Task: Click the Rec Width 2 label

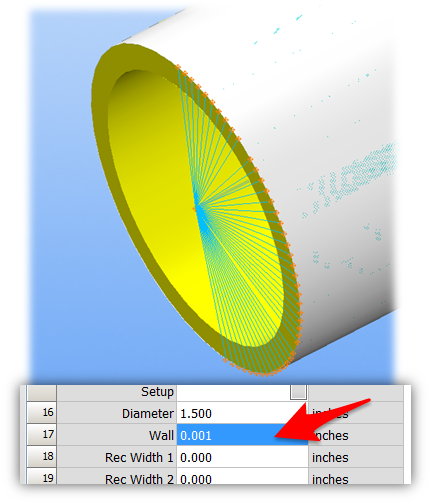Action: (139, 479)
